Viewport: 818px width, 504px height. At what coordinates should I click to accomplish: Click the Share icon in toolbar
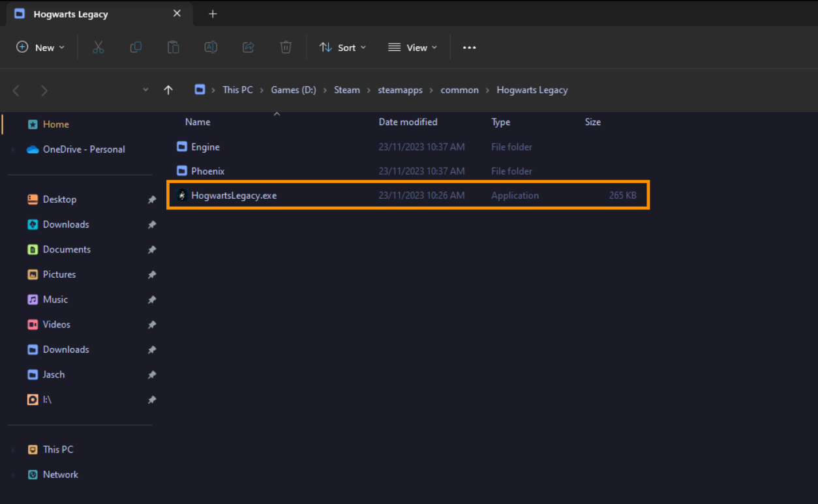(x=248, y=47)
